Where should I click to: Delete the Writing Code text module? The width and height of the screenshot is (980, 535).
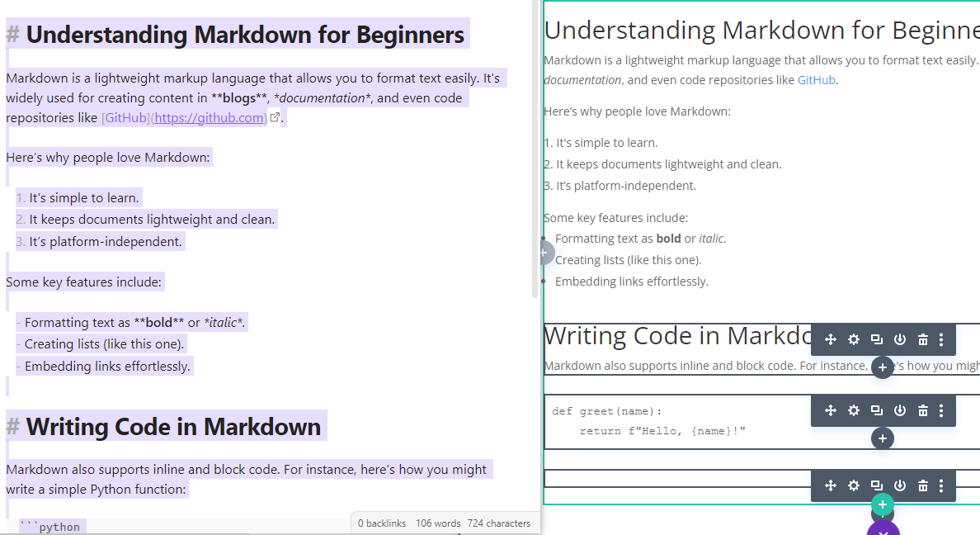[922, 340]
